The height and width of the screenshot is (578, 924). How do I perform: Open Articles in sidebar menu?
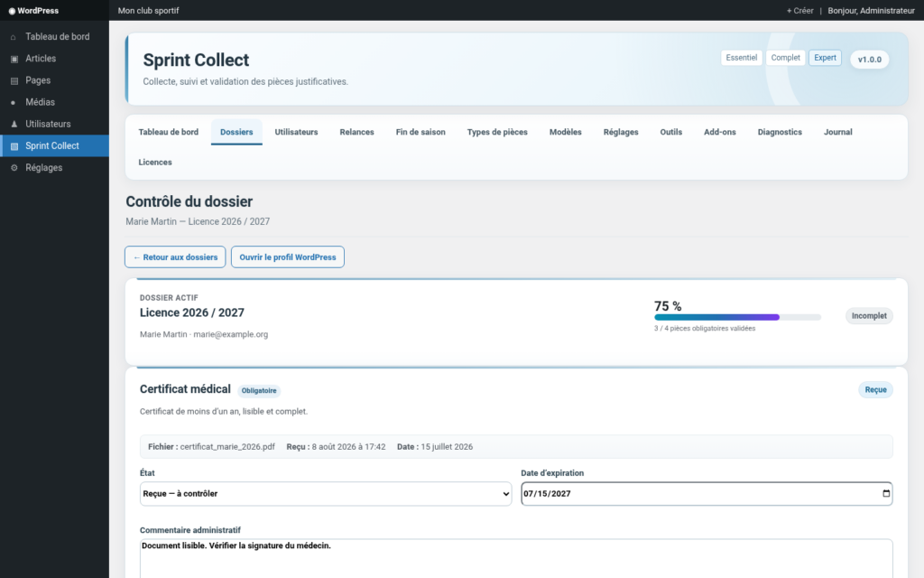pyautogui.click(x=54, y=59)
